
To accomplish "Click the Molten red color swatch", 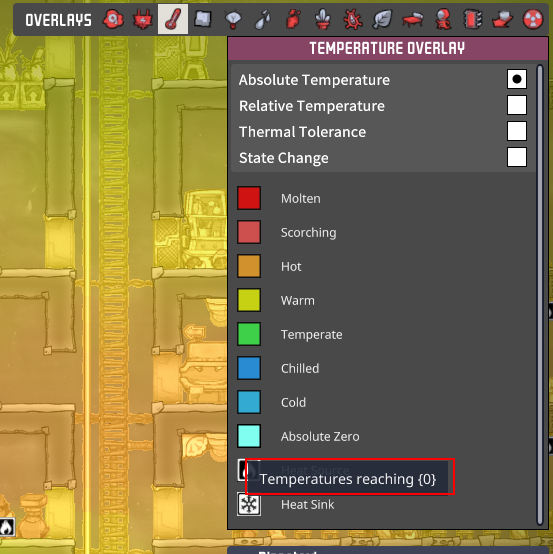I will (249, 198).
